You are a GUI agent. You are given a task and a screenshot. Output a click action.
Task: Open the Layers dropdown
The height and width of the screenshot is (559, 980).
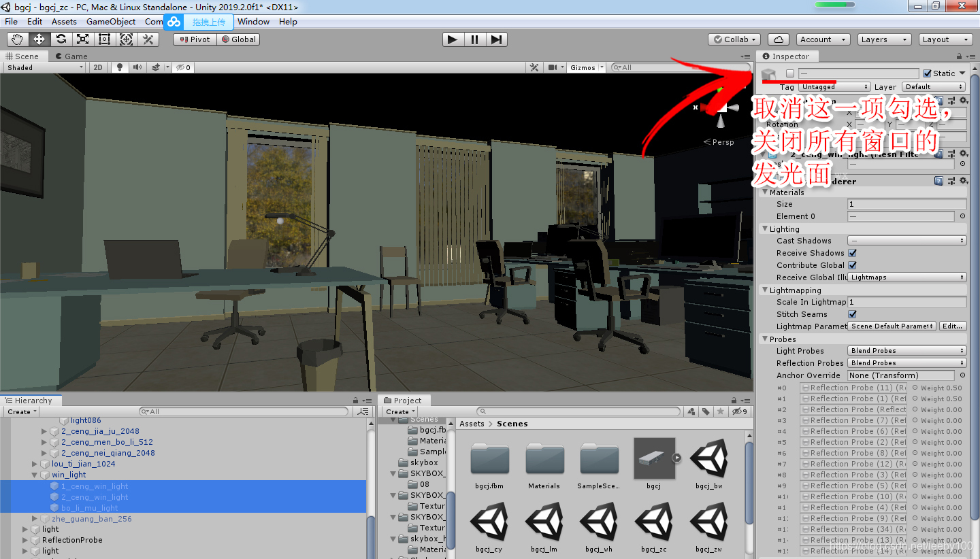884,39
